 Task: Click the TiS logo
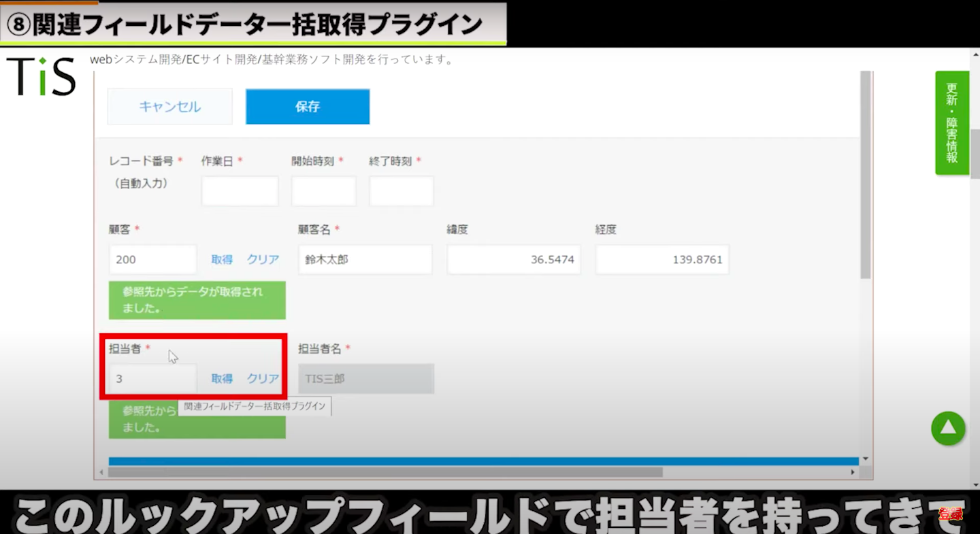[41, 76]
